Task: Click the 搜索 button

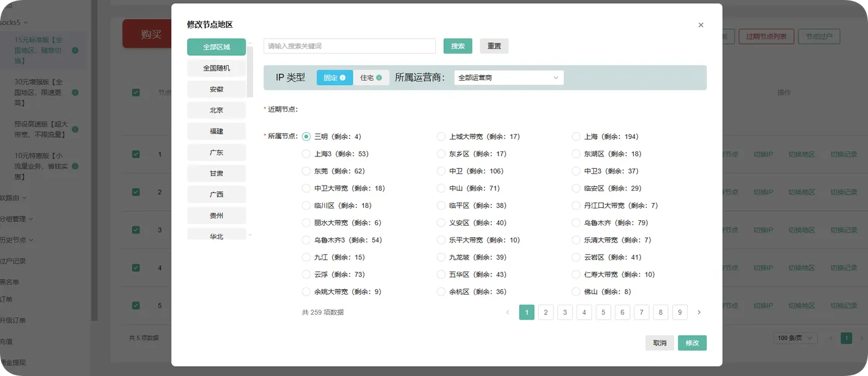Action: (458, 46)
